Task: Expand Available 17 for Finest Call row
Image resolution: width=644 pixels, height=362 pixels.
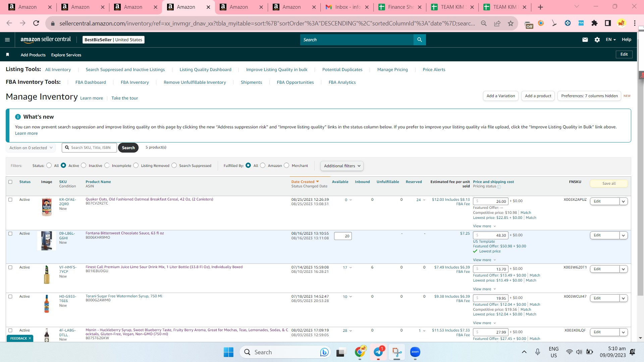Action: [x=347, y=267]
